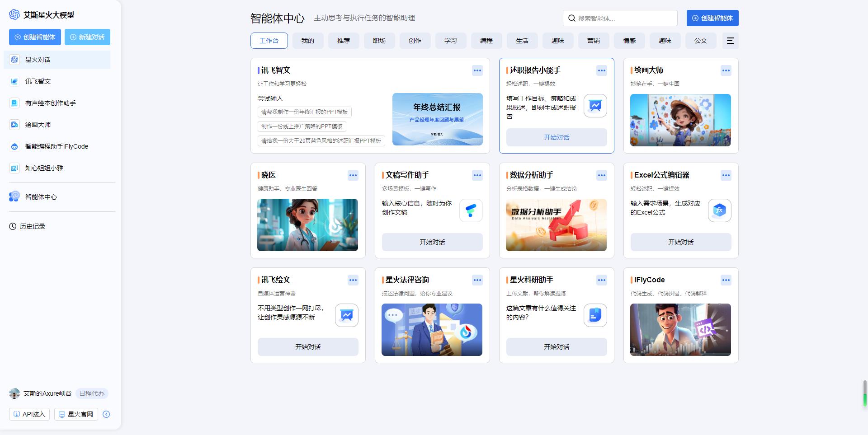Viewport: 868px width, 435px height.
Task: Focus the 搜索智能体 search field
Action: click(x=620, y=18)
